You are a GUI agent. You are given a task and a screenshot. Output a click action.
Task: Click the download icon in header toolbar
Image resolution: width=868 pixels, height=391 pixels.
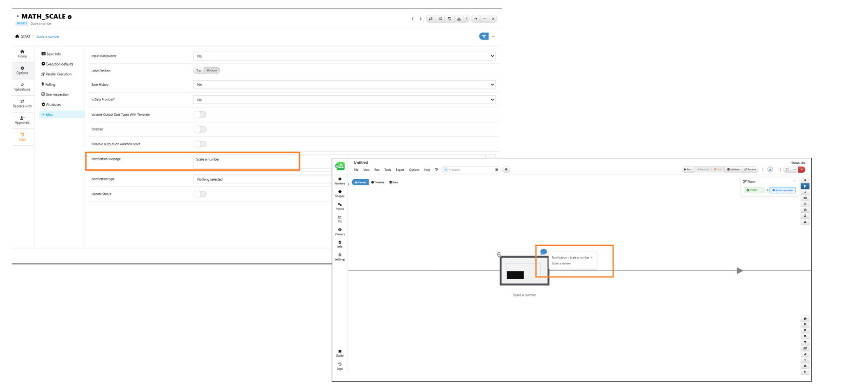459,19
